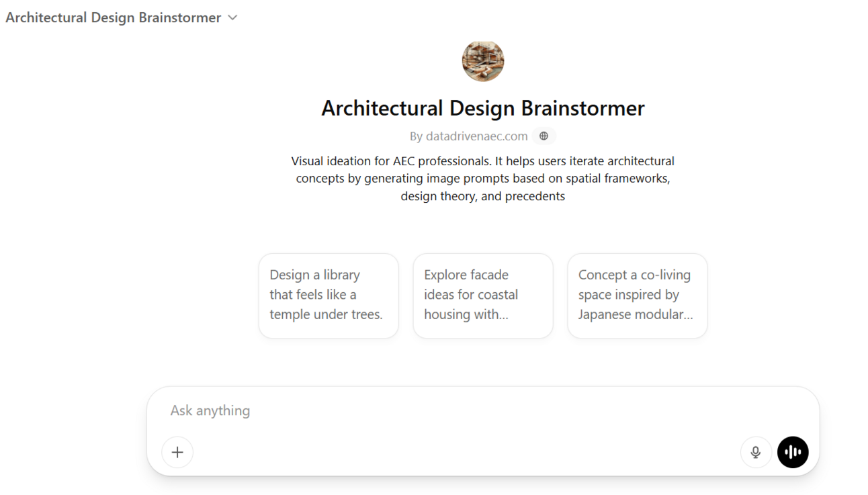
Task: Choose the coastal housing facade suggestion
Action: 482,296
